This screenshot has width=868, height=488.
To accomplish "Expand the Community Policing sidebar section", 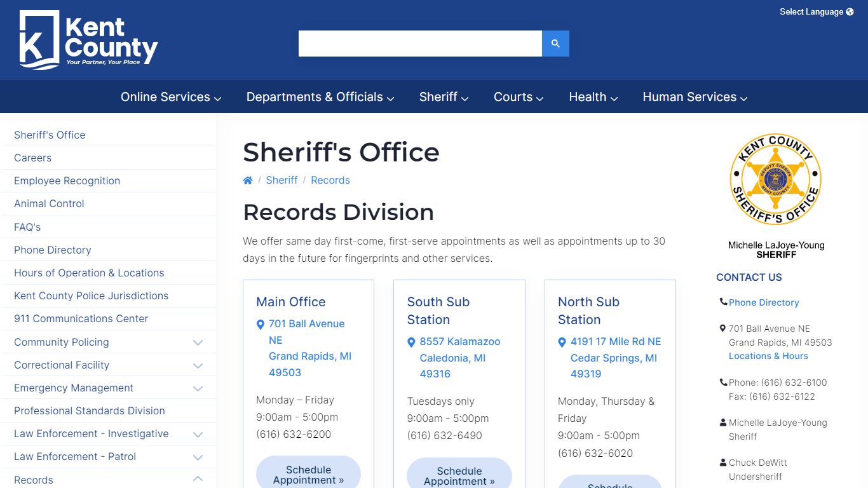I will click(x=198, y=342).
